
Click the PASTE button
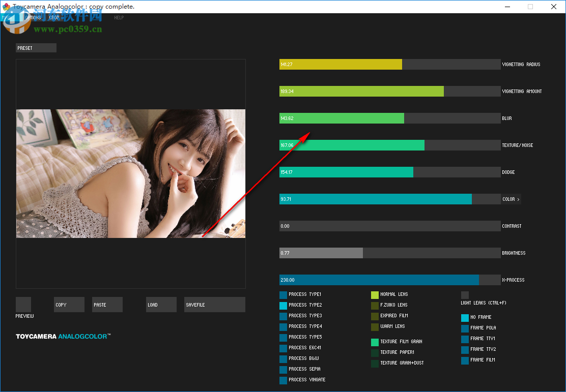(107, 305)
